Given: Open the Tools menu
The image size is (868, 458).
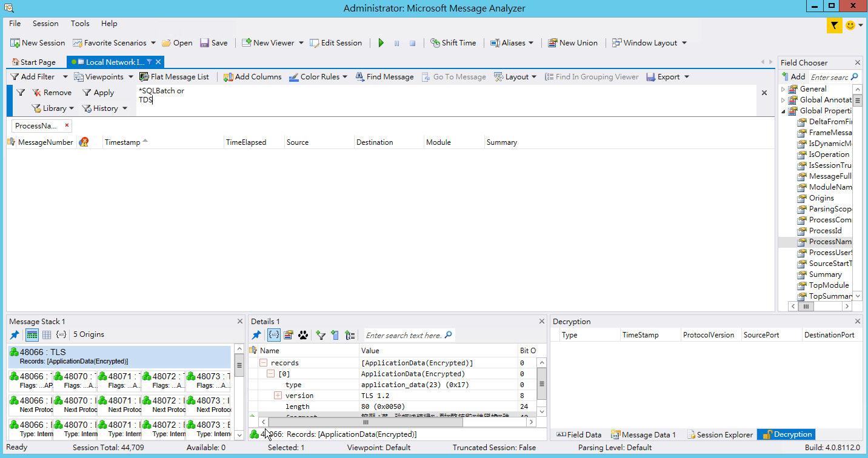Looking at the screenshot, I should (80, 24).
